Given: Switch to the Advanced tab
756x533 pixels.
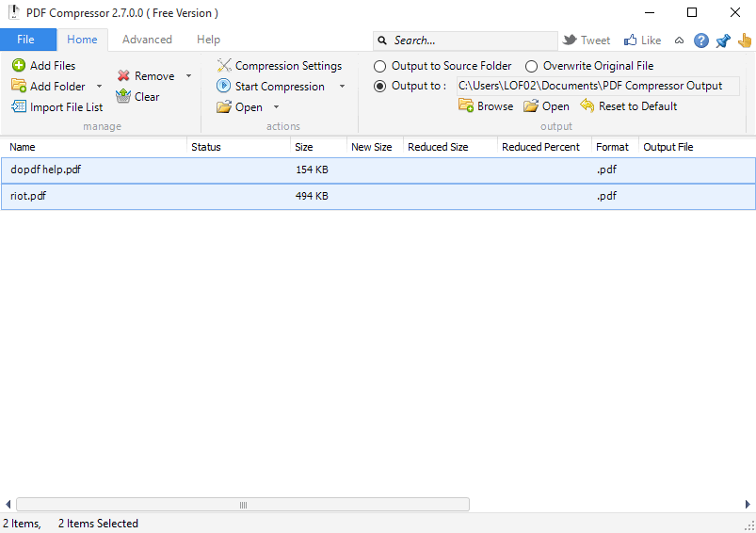Looking at the screenshot, I should click(147, 40).
